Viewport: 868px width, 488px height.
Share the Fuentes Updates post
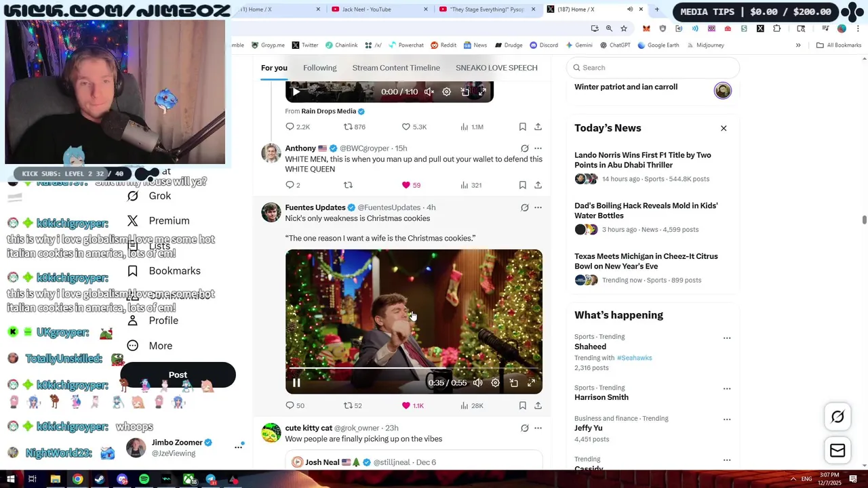(538, 405)
